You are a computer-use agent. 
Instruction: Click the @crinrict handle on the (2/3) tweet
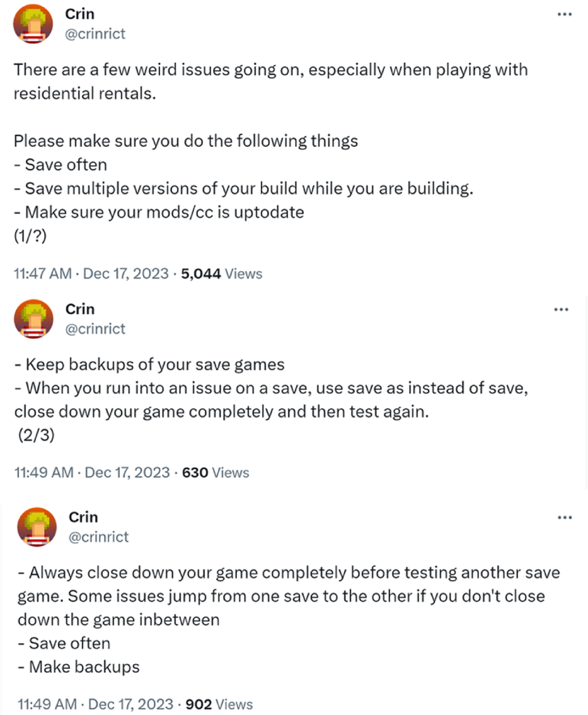[x=95, y=328]
